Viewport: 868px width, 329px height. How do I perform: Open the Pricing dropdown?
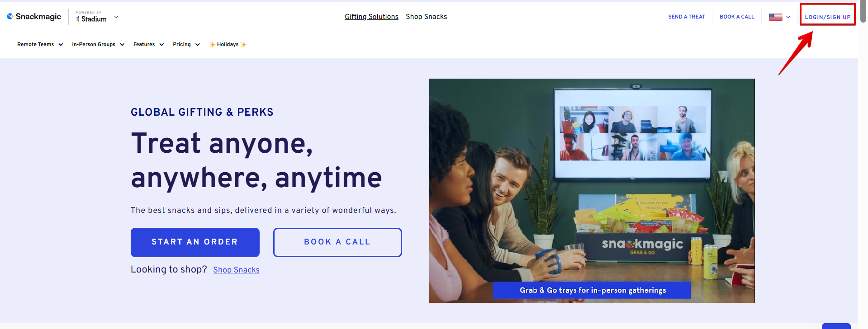pos(186,44)
